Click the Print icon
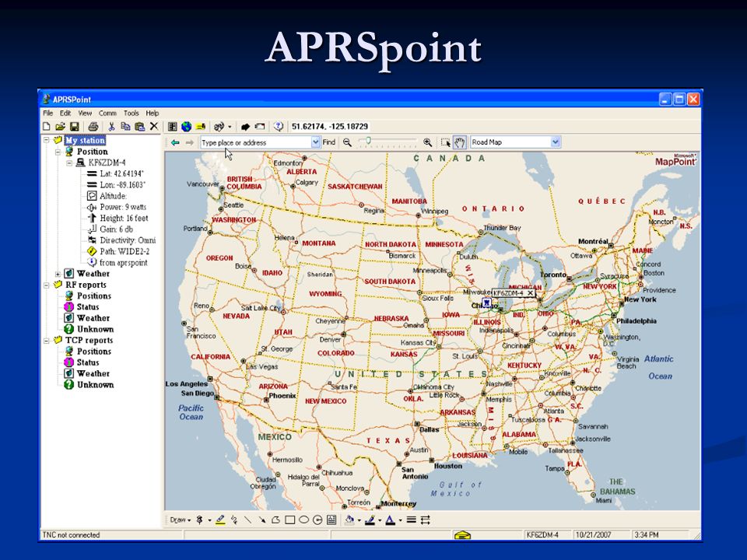 click(x=93, y=127)
